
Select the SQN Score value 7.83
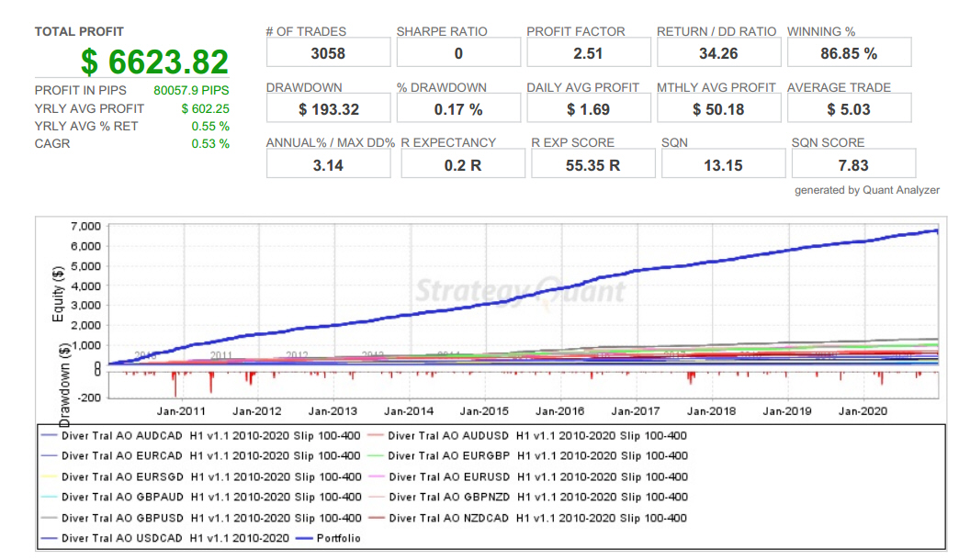853,165
